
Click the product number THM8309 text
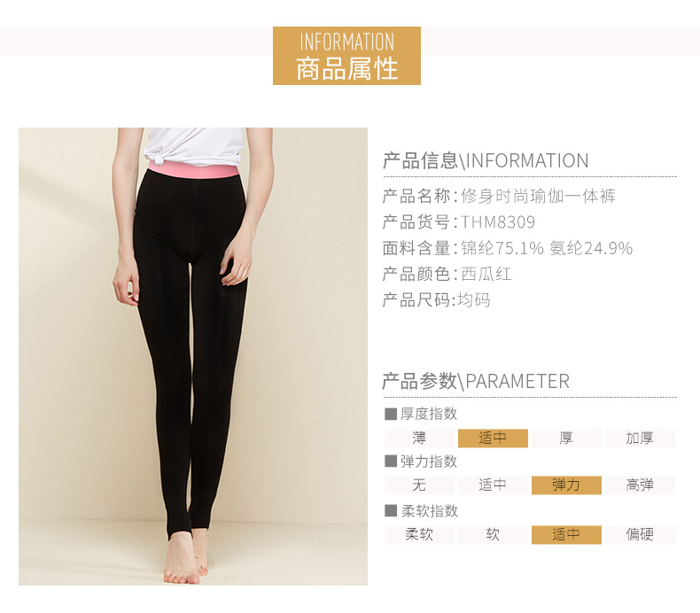(x=498, y=221)
